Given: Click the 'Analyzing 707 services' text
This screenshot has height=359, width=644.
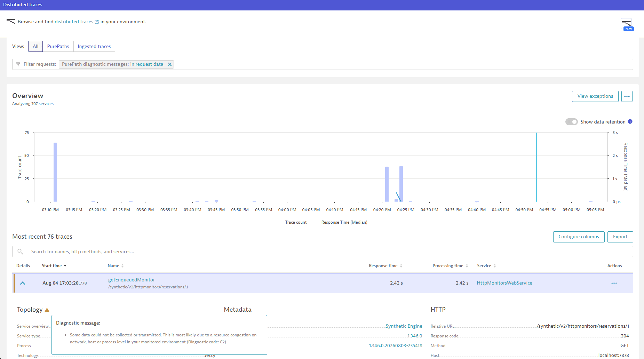Looking at the screenshot, I should 33,104.
